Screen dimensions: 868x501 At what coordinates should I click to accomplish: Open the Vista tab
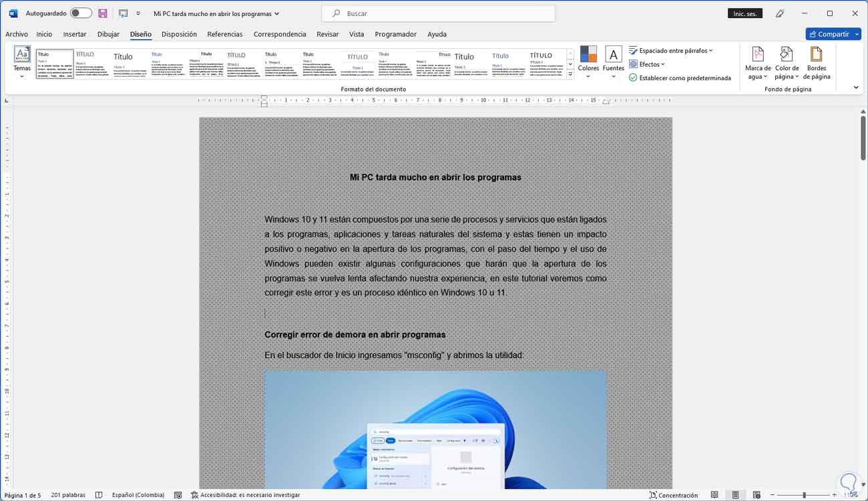click(x=357, y=34)
